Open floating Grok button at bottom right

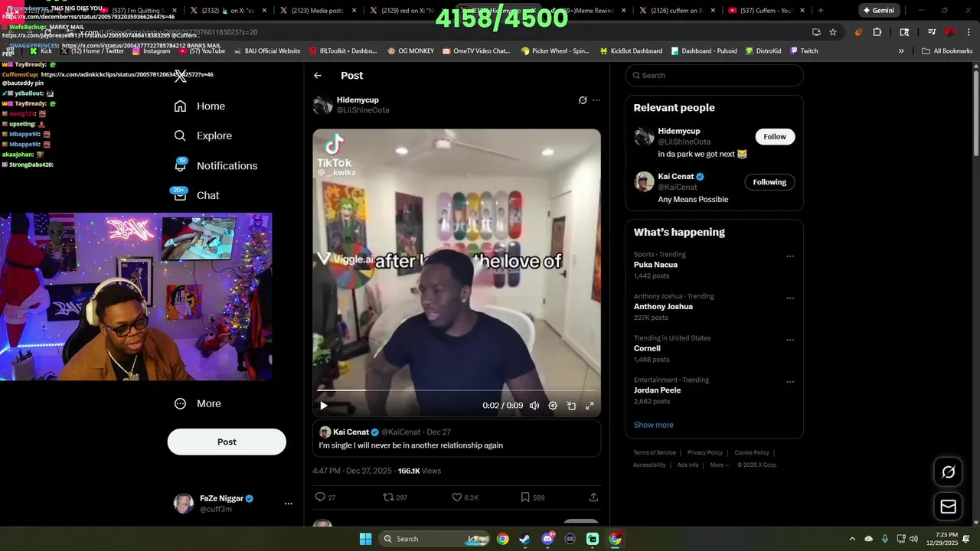[948, 472]
